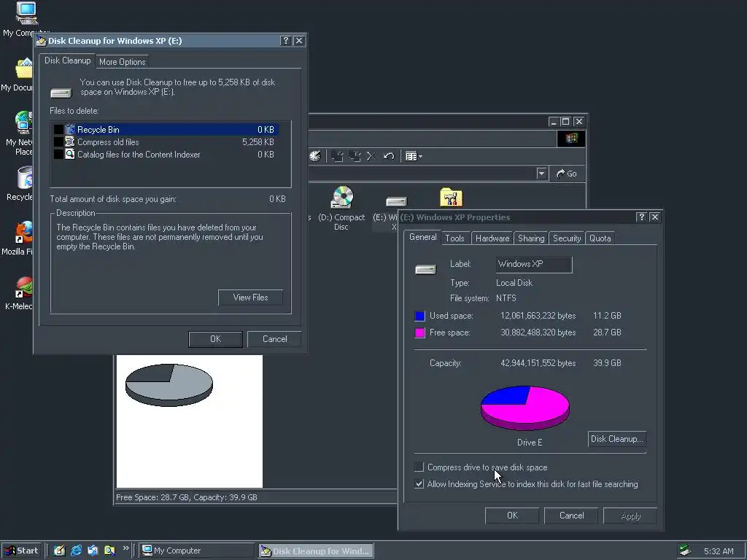Click the Copy To icon in My Computer toolbar
The height and width of the screenshot is (560, 747).
[355, 156]
